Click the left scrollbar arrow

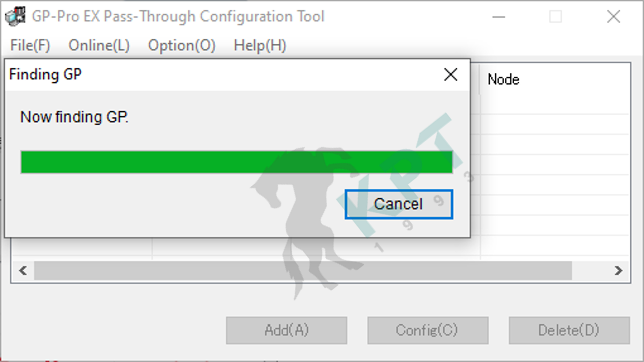pyautogui.click(x=23, y=271)
